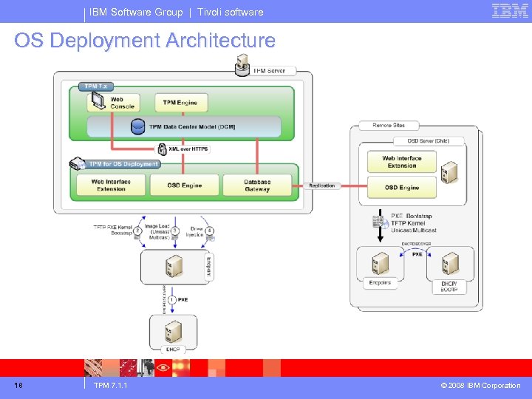Select the OSD Engine box in TPM Server

pyautogui.click(x=184, y=185)
